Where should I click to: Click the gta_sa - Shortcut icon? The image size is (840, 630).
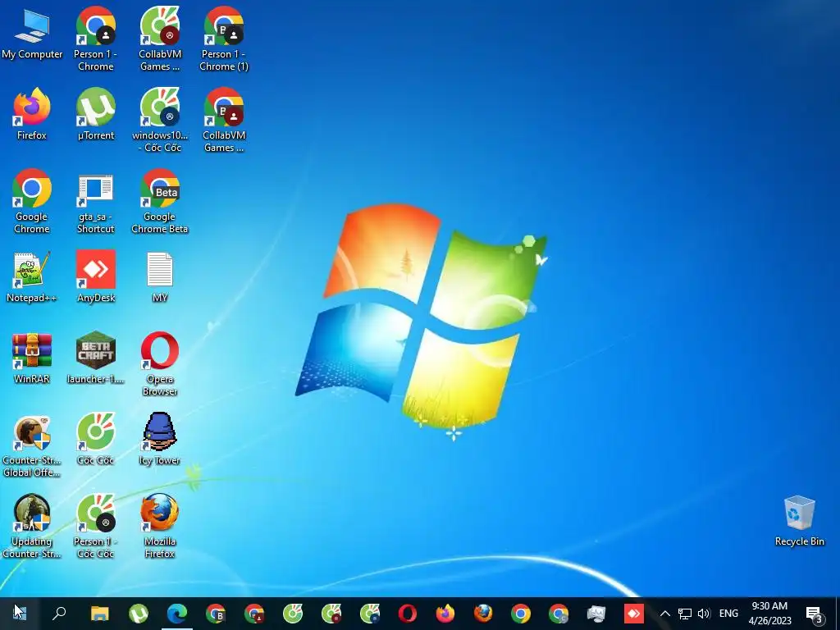point(95,202)
